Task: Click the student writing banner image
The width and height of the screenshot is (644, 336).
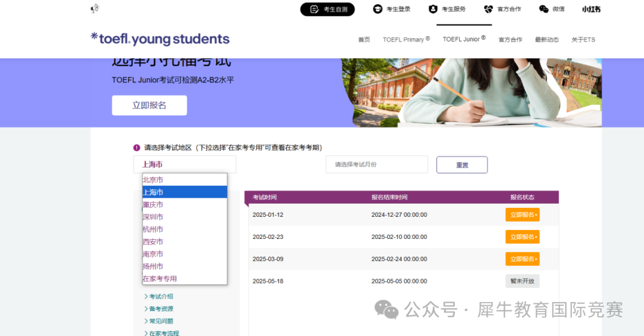Action: click(x=472, y=93)
